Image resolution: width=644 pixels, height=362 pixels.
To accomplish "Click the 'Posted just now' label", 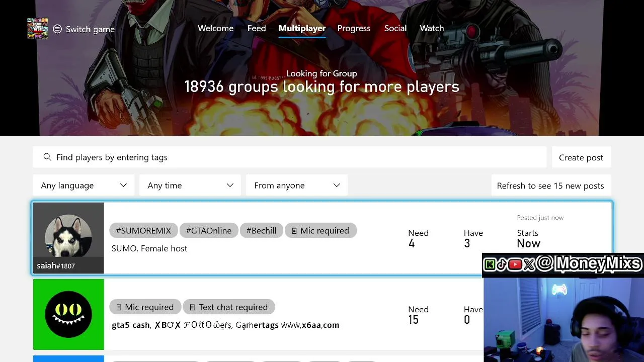I will (540, 218).
